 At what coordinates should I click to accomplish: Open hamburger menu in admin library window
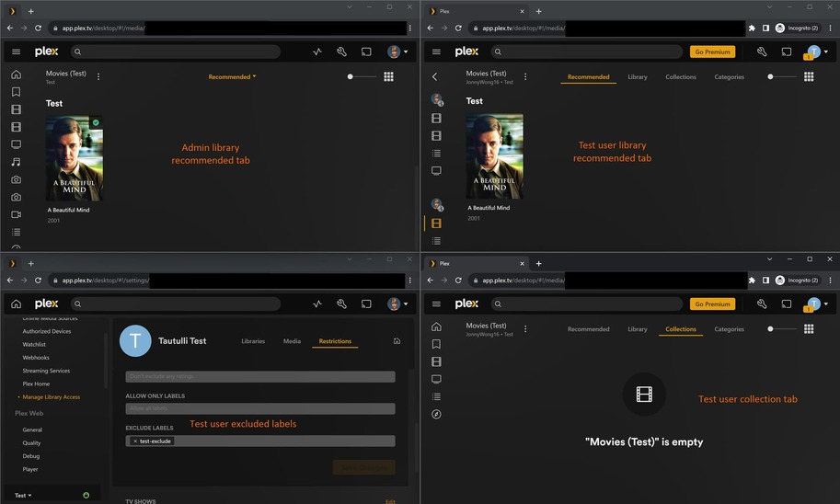tap(16, 52)
